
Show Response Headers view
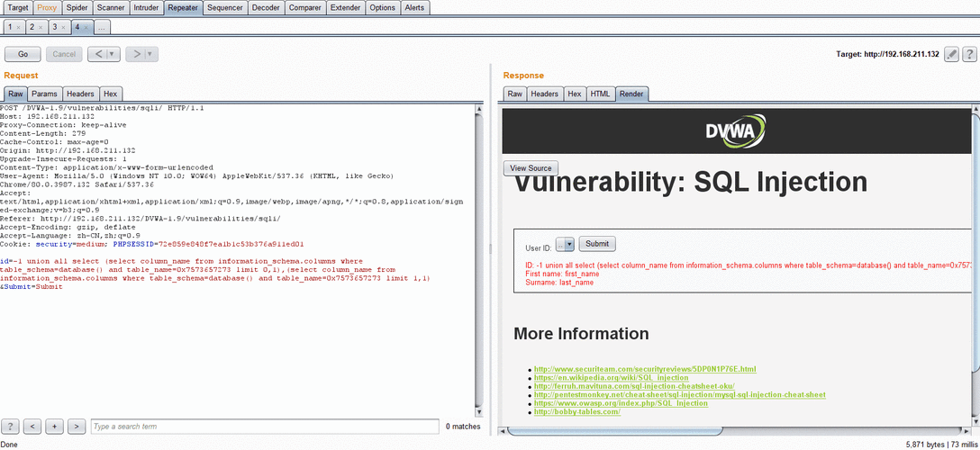tap(544, 94)
